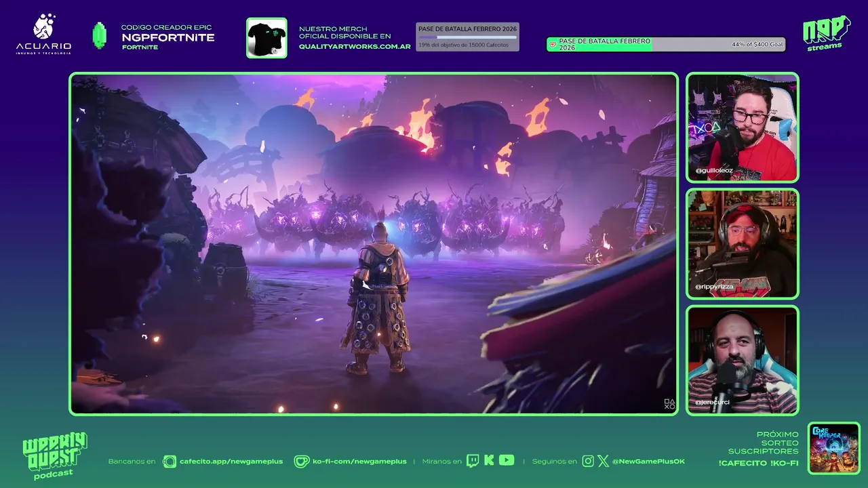868x488 pixels.
Task: Click the Kick icon
Action: [x=490, y=461]
